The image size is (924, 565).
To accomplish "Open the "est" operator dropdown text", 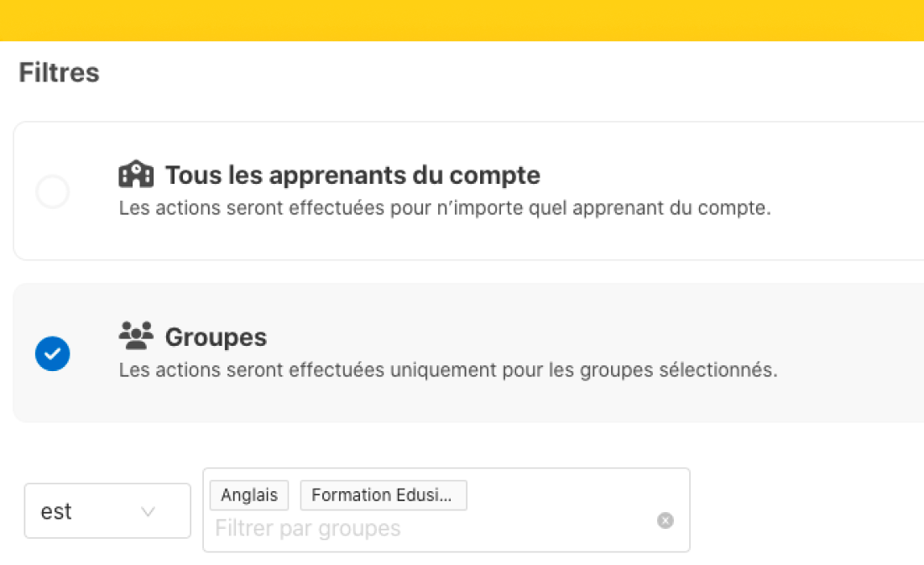I will pyautogui.click(x=56, y=511).
